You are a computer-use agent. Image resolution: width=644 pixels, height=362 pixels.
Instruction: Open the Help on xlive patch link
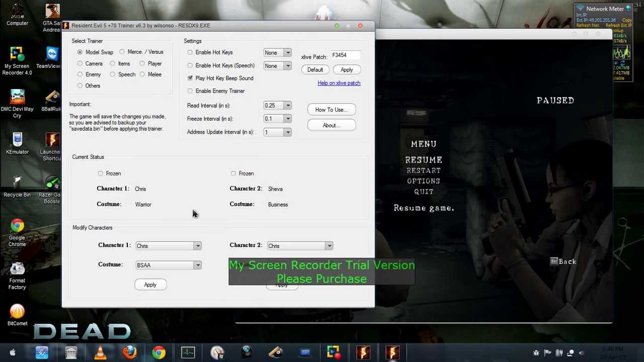pyautogui.click(x=339, y=83)
